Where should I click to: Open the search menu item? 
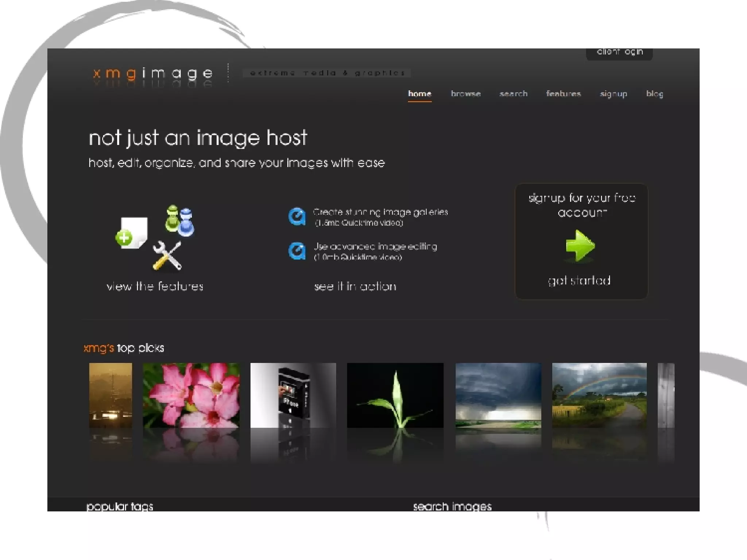514,94
